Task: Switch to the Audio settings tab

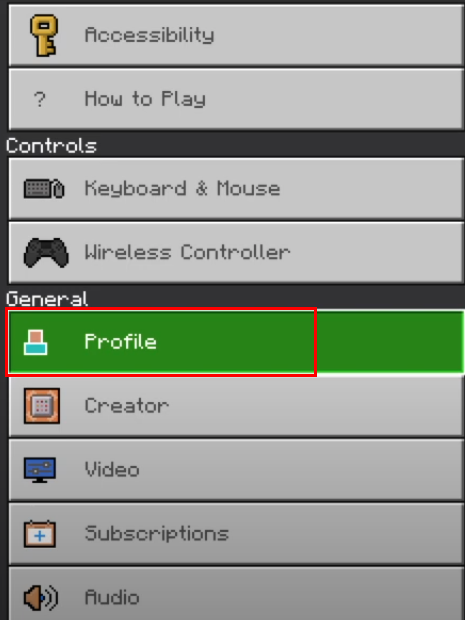Action: 236,594
